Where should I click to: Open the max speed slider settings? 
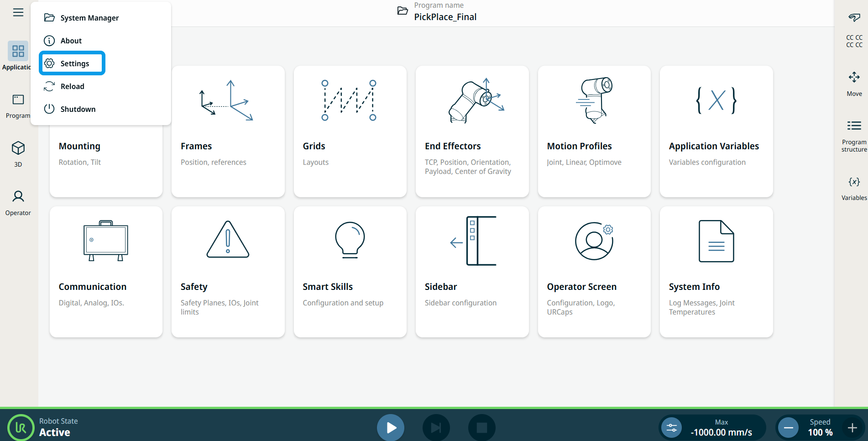coord(671,428)
